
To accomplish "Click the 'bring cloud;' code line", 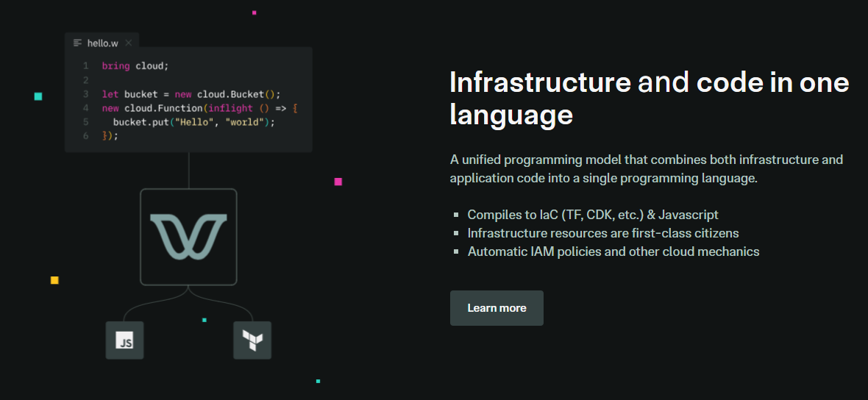I will pyautogui.click(x=135, y=66).
